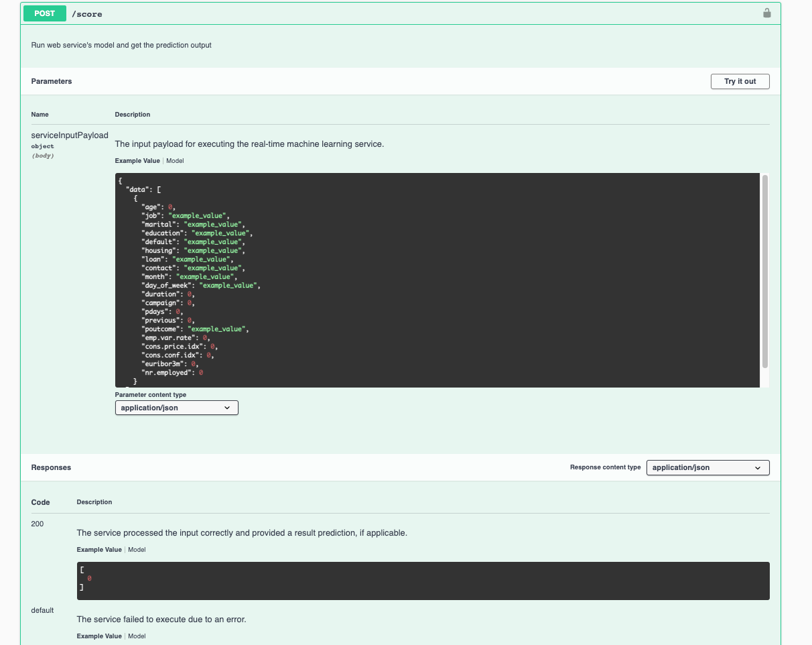812x645 pixels.
Task: Click the authorization lock icon
Action: click(x=766, y=13)
